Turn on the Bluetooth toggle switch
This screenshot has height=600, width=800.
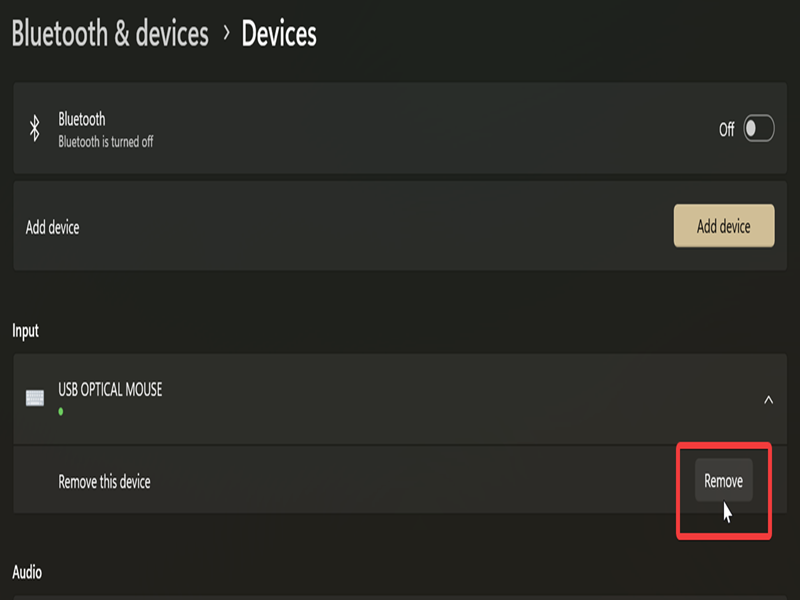coord(758,129)
